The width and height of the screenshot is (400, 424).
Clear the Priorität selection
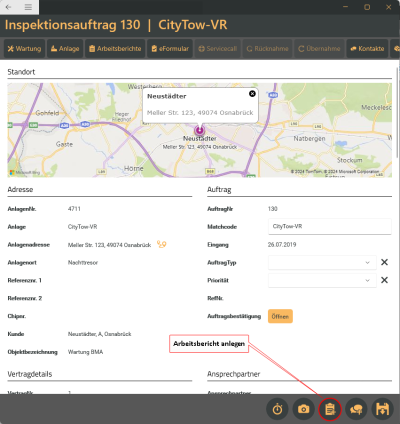[x=384, y=280]
